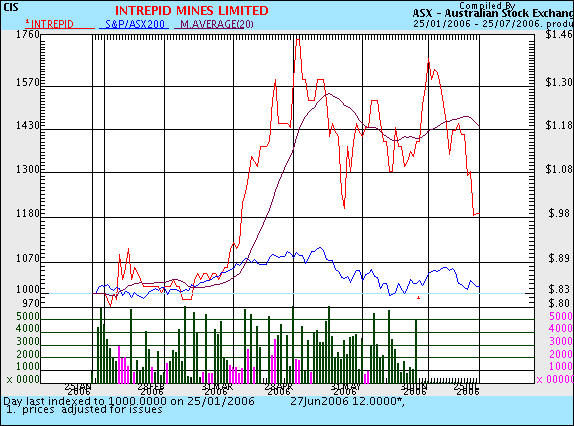Click the 1300 index axis label

[27, 169]
